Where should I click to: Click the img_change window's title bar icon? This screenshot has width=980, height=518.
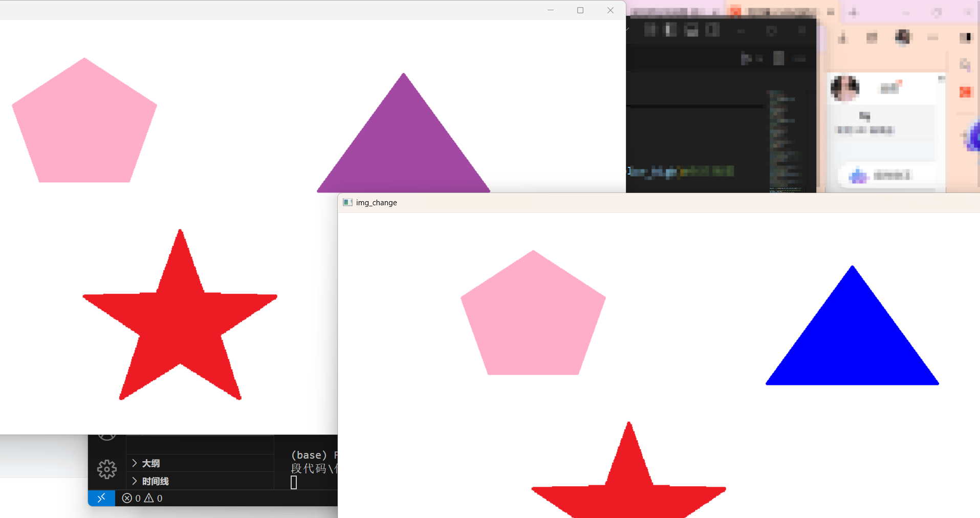(x=347, y=203)
